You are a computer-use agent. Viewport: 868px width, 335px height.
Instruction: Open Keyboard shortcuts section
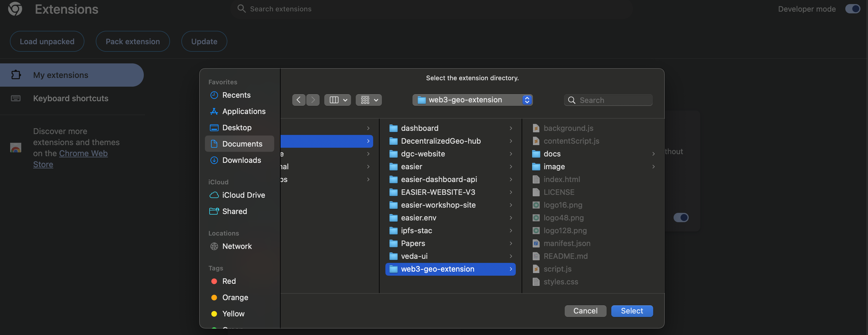click(x=71, y=98)
